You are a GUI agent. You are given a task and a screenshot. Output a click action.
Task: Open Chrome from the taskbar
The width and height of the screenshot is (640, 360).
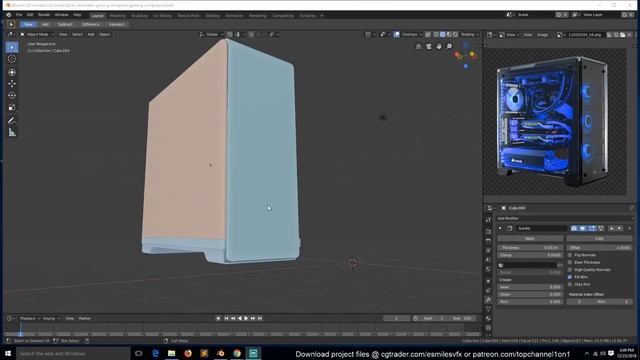[237, 353]
